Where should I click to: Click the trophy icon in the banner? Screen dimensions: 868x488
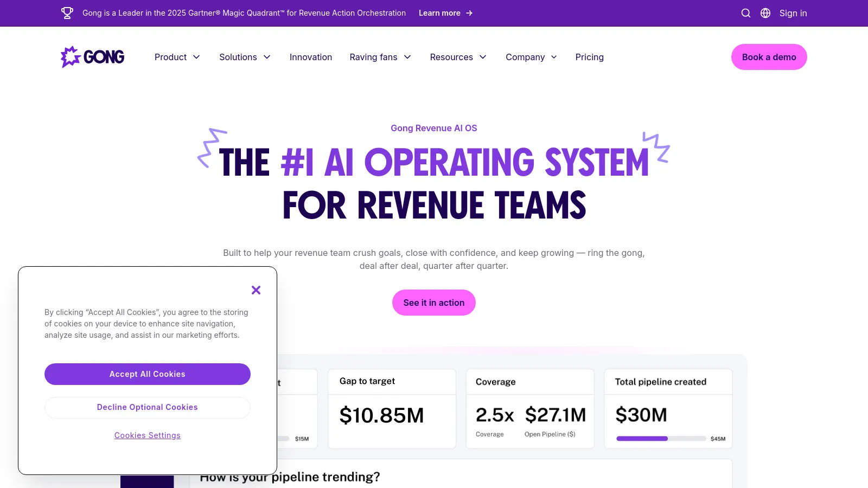click(67, 13)
